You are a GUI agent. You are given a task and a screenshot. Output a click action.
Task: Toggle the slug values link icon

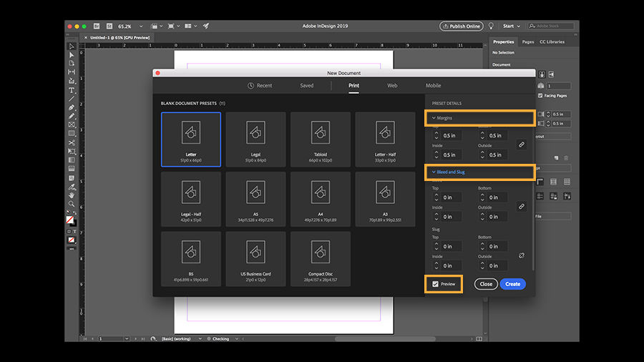[521, 255]
